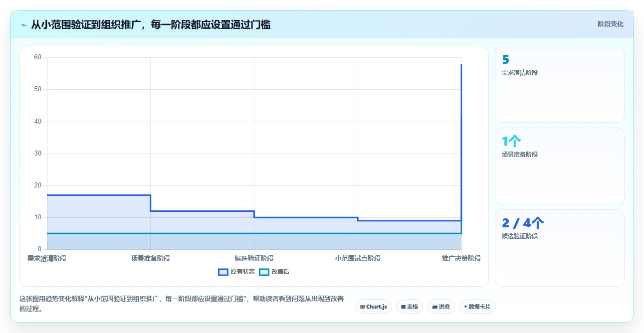Select the 数据卡片 tag button
The width and height of the screenshot is (644, 333).
tap(477, 307)
